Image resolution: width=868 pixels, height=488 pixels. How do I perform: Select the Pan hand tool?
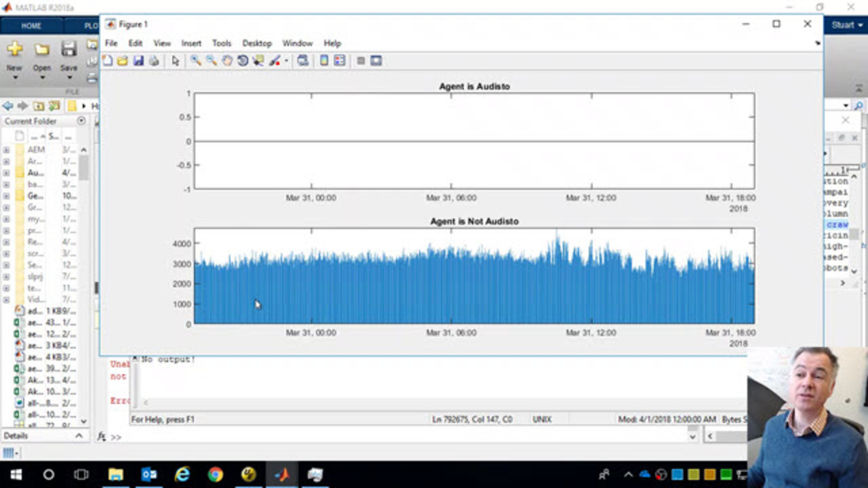(x=227, y=61)
